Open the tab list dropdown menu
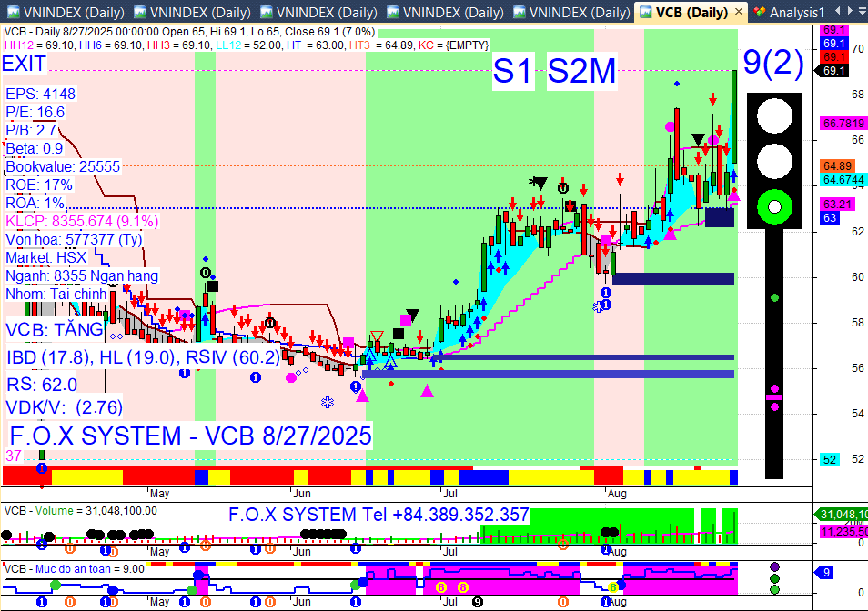This screenshot has height=611, width=868. point(863,11)
